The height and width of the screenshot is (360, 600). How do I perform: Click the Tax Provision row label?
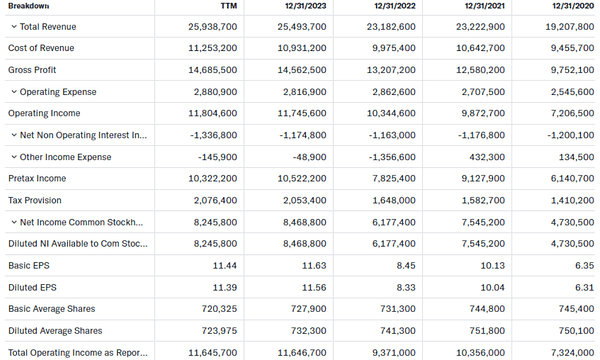35,200
